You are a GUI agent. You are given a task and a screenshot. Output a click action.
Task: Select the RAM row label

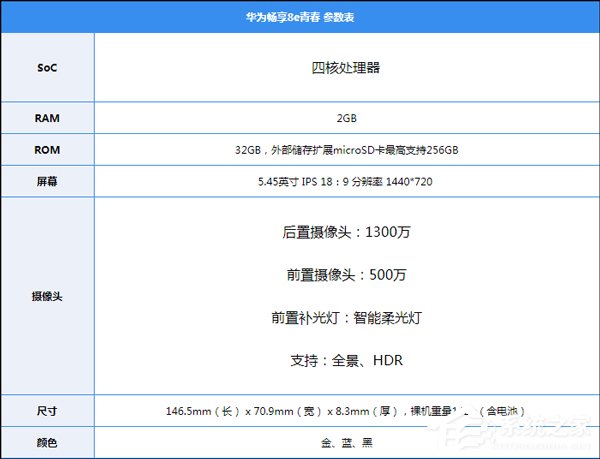47,118
